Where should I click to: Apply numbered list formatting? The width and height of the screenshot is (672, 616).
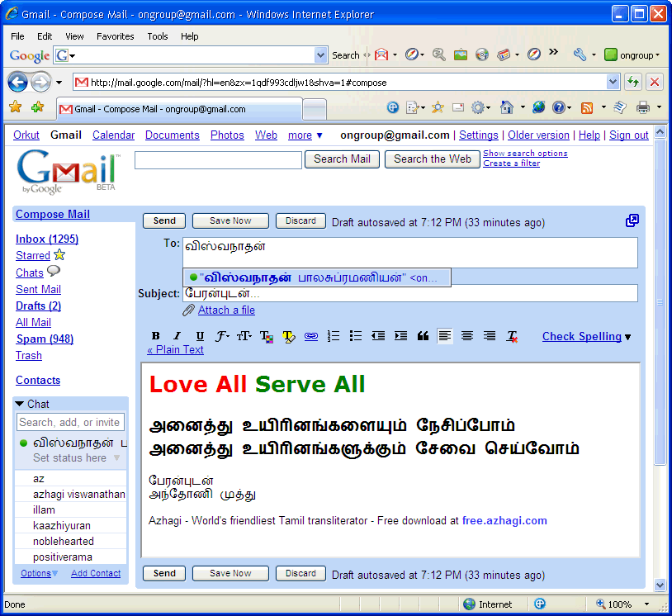click(334, 336)
